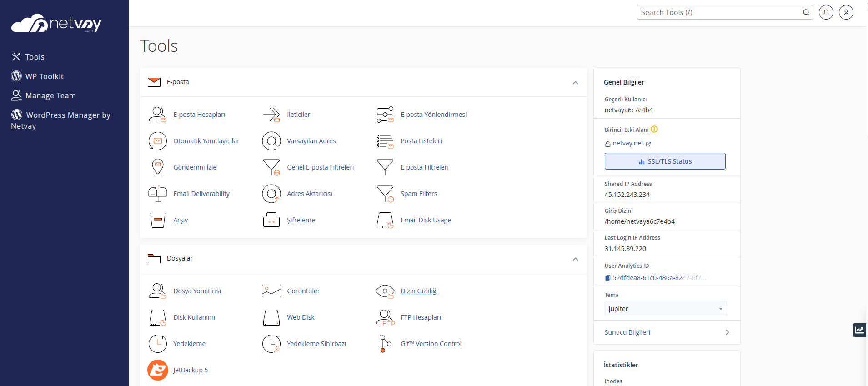Open the E-posta Yönlendirmesi icon
The image size is (868, 386).
(x=385, y=115)
